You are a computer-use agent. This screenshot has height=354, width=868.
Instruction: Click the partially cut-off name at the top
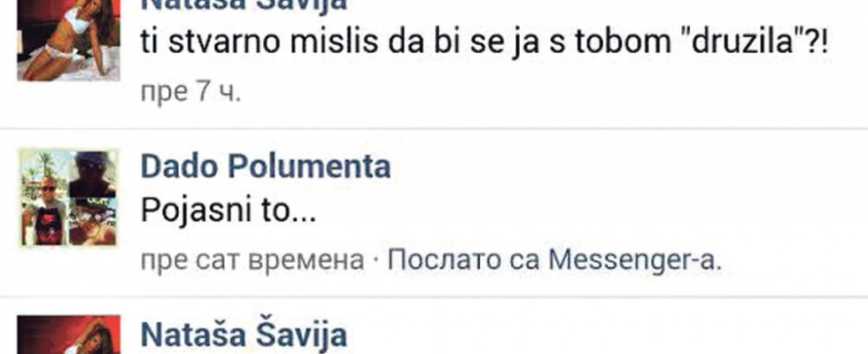(x=244, y=5)
